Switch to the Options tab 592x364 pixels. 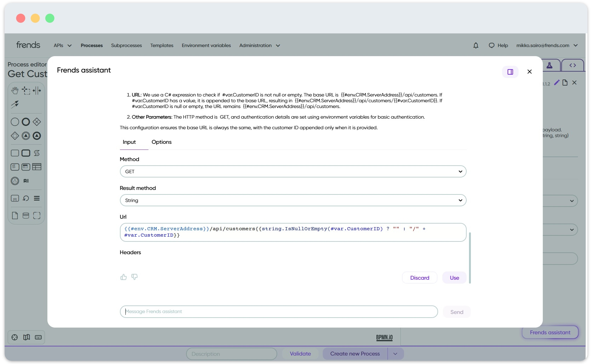162,142
